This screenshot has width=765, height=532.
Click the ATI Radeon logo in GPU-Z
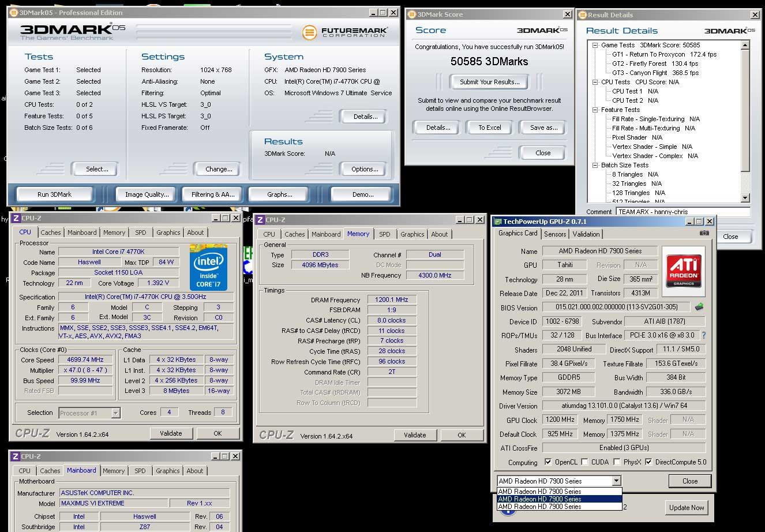[684, 272]
